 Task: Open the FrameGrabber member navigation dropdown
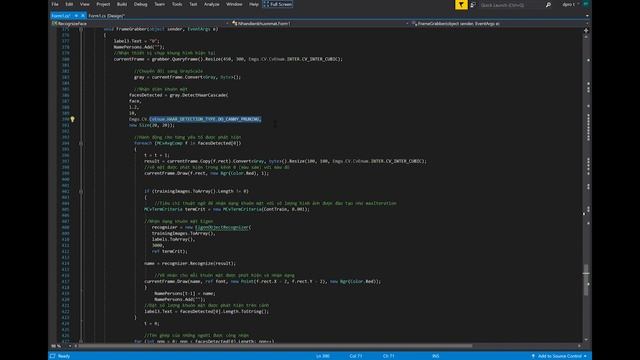pyautogui.click(x=500, y=24)
